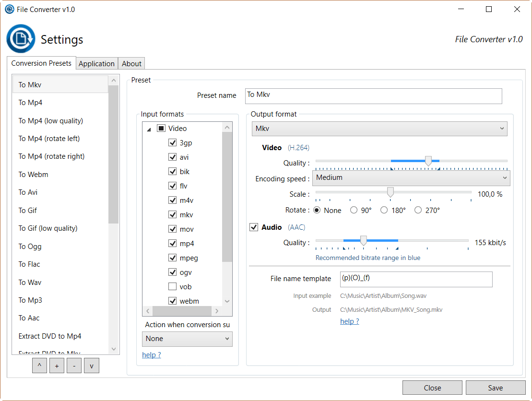Uncheck the Audio checkbox
The width and height of the screenshot is (532, 401).
click(254, 227)
